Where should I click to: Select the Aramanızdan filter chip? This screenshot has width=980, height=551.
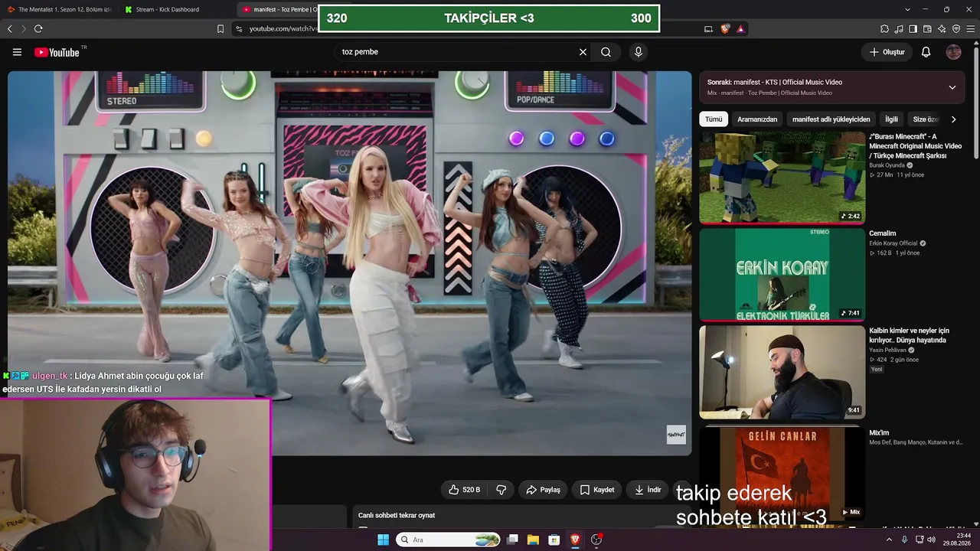click(x=757, y=119)
